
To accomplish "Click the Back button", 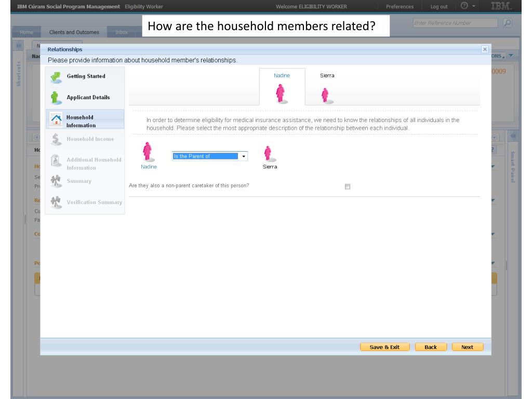I will coord(430,347).
